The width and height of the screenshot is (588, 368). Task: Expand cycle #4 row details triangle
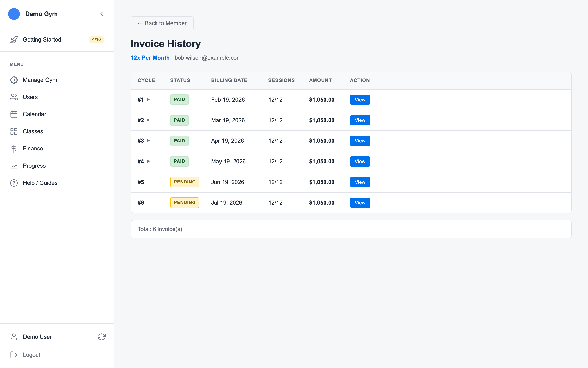[148, 161]
